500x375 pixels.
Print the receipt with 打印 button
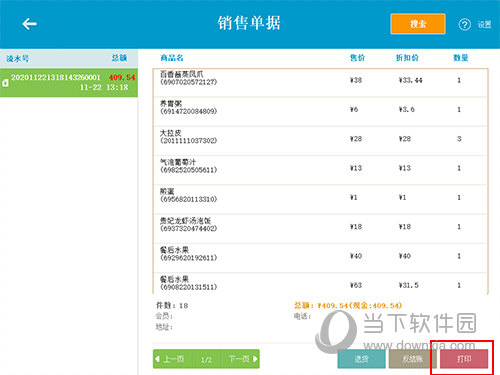[464, 359]
